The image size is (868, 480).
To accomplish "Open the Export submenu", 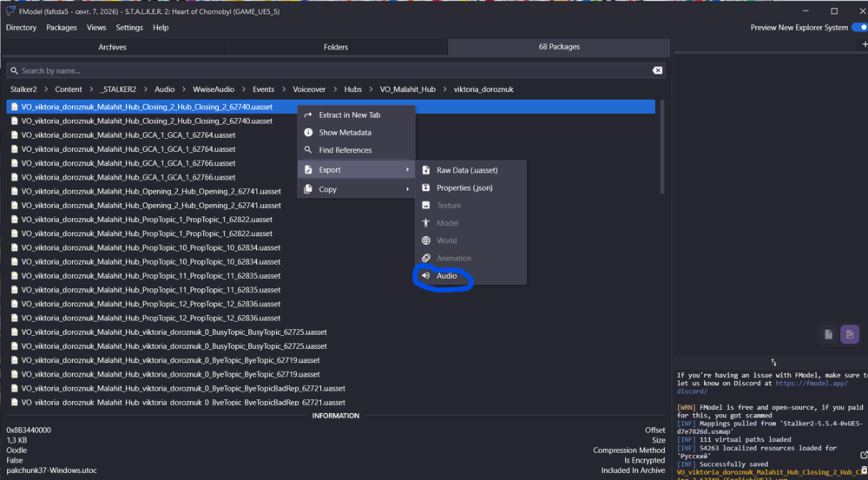I will tap(356, 169).
